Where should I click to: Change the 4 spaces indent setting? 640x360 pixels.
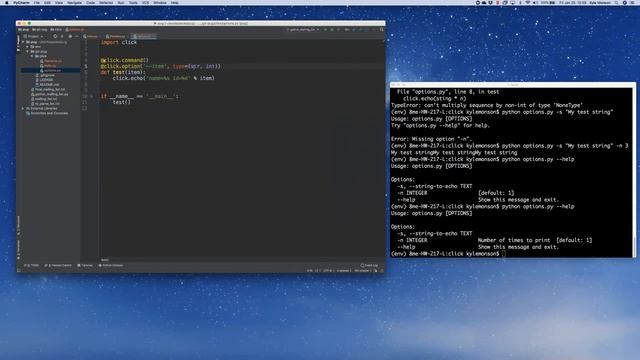tap(343, 271)
